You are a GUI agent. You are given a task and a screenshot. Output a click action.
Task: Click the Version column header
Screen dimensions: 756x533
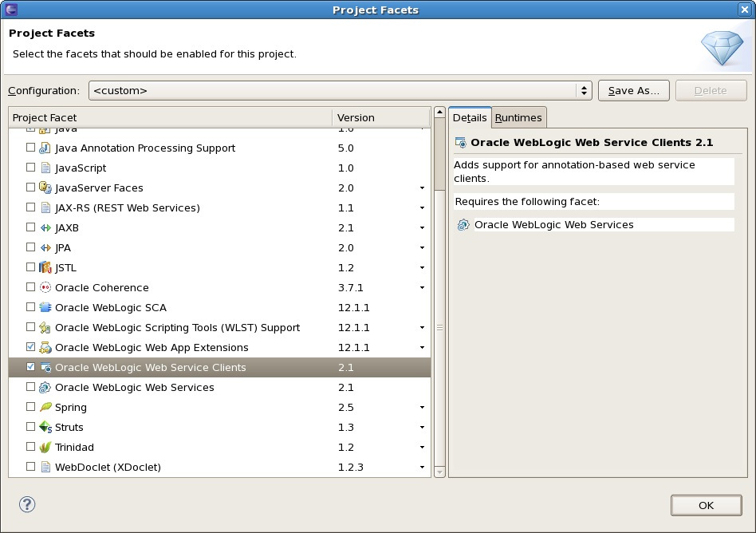[x=381, y=118]
